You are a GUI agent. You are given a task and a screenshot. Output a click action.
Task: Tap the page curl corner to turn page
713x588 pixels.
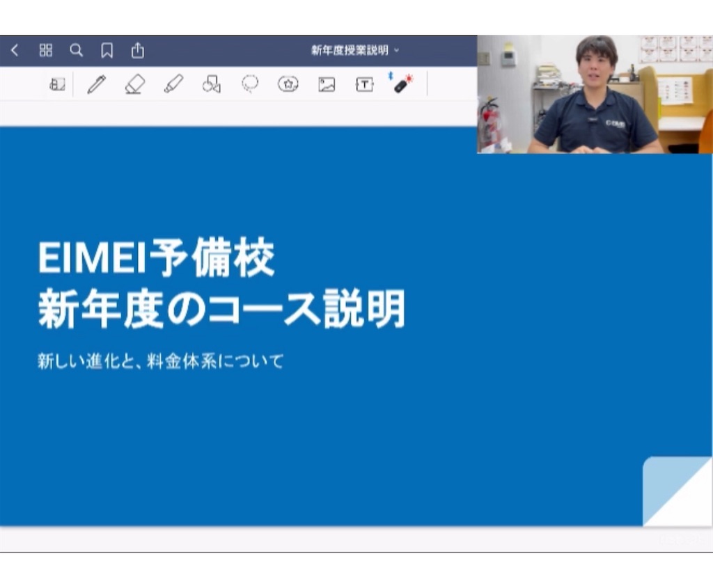[677, 492]
